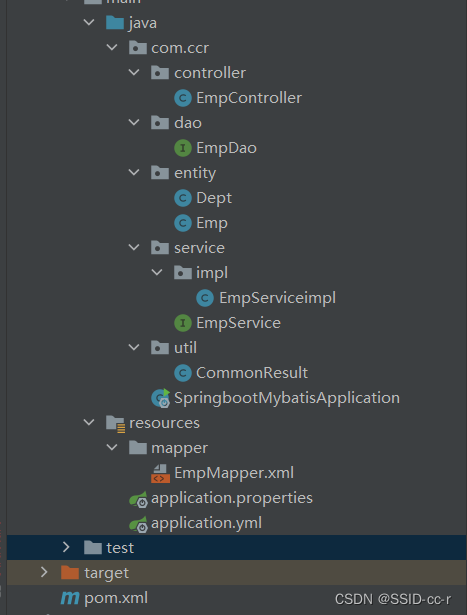467x615 pixels.
Task: Click the resources folder icon
Action: coord(116,424)
